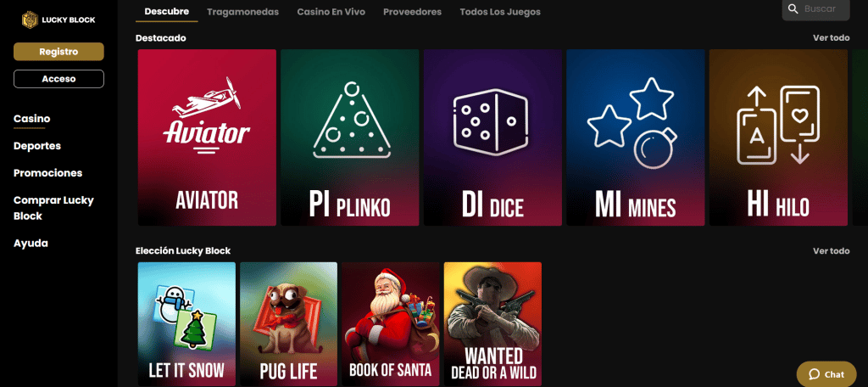Image resolution: width=868 pixels, height=387 pixels.
Task: Open the Plinko triangle game tile
Action: point(350,137)
